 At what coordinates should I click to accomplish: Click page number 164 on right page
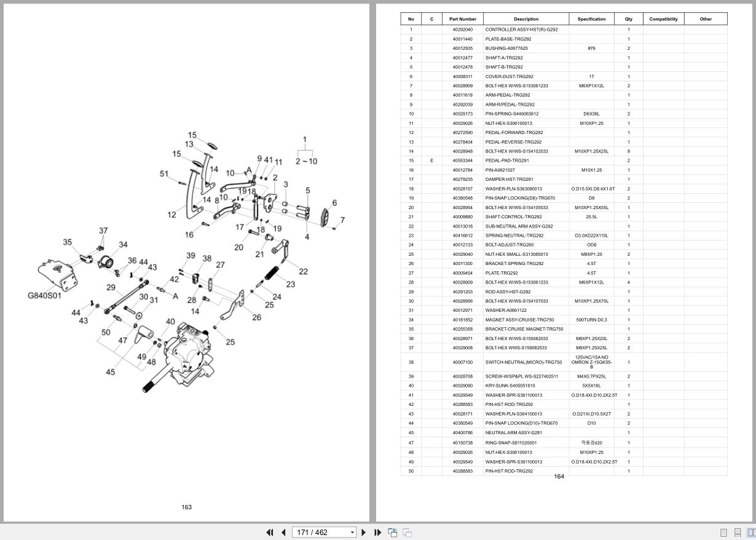[559, 477]
